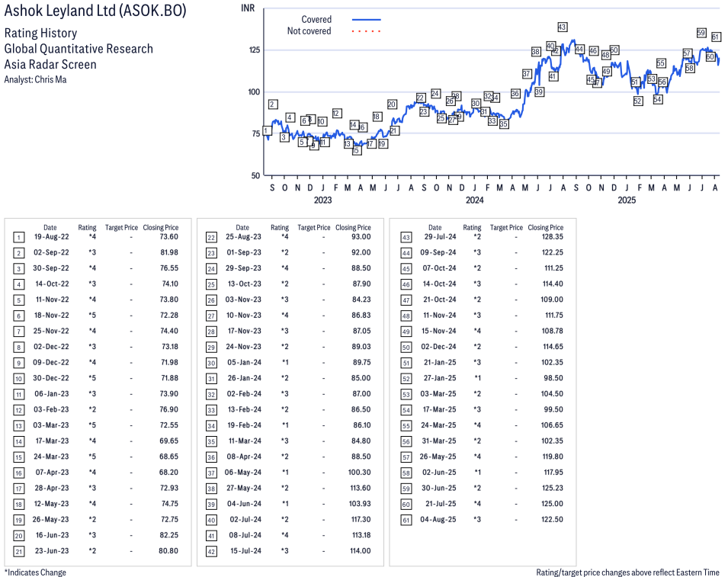Viewport: 728px width, 577px height.
Task: Click the closing price 98.50
Action: [553, 378]
